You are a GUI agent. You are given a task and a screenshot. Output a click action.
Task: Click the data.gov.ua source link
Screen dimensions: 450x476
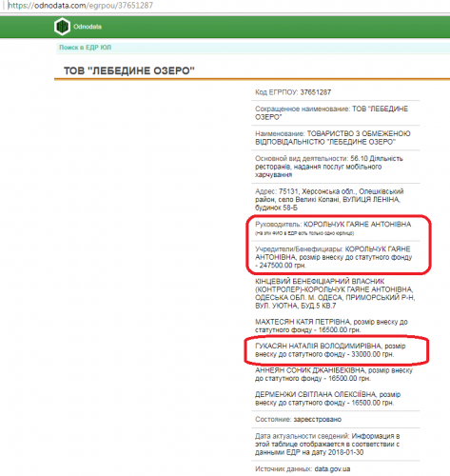[x=332, y=469]
